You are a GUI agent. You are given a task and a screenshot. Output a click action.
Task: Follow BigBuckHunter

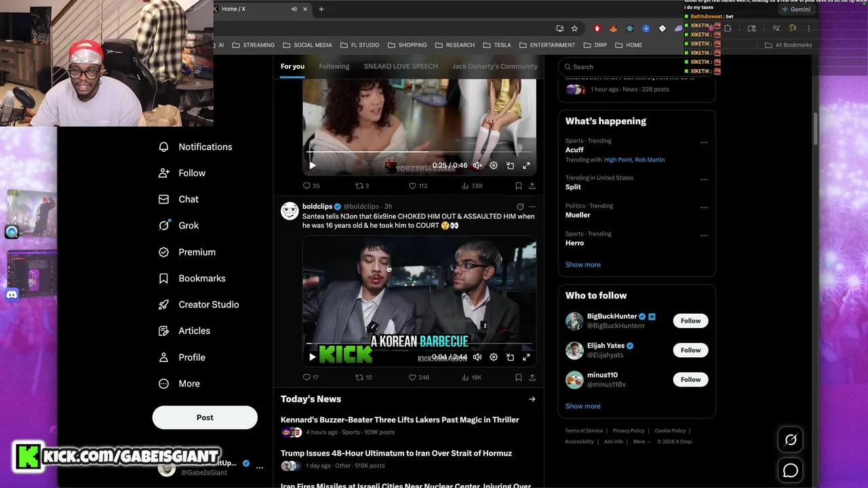coord(690,321)
